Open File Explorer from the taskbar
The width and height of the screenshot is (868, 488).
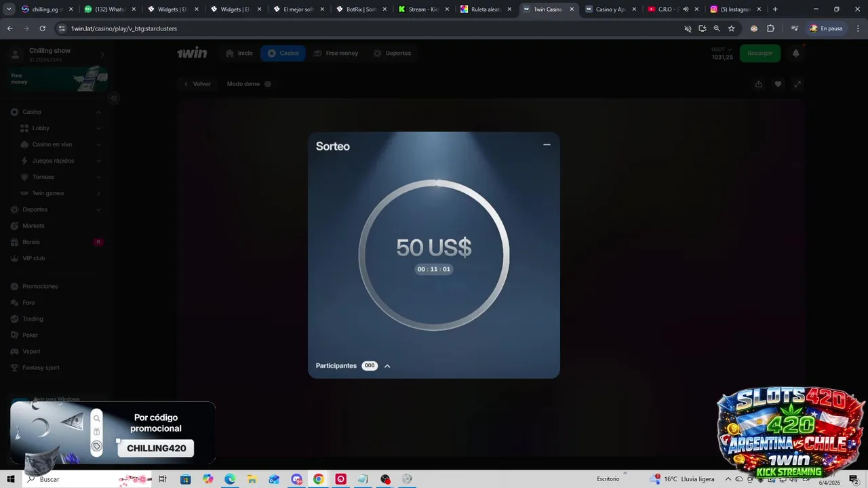(252, 479)
